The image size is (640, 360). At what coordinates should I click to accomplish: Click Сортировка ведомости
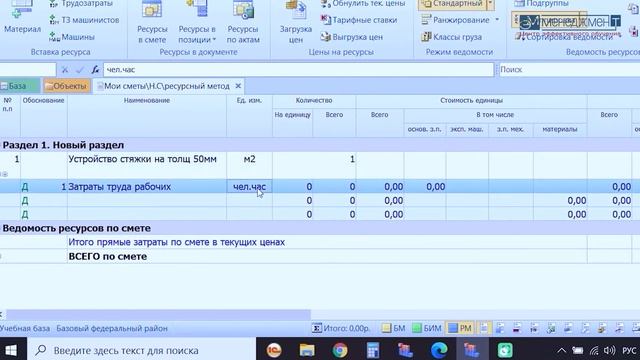click(565, 37)
